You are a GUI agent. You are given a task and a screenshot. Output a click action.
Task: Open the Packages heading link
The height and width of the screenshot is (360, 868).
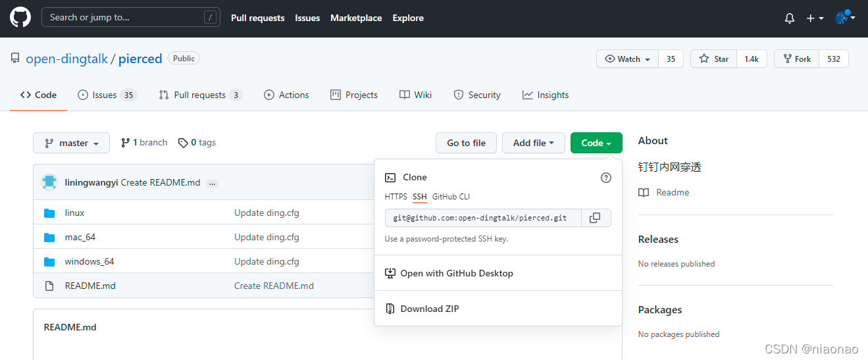point(660,310)
